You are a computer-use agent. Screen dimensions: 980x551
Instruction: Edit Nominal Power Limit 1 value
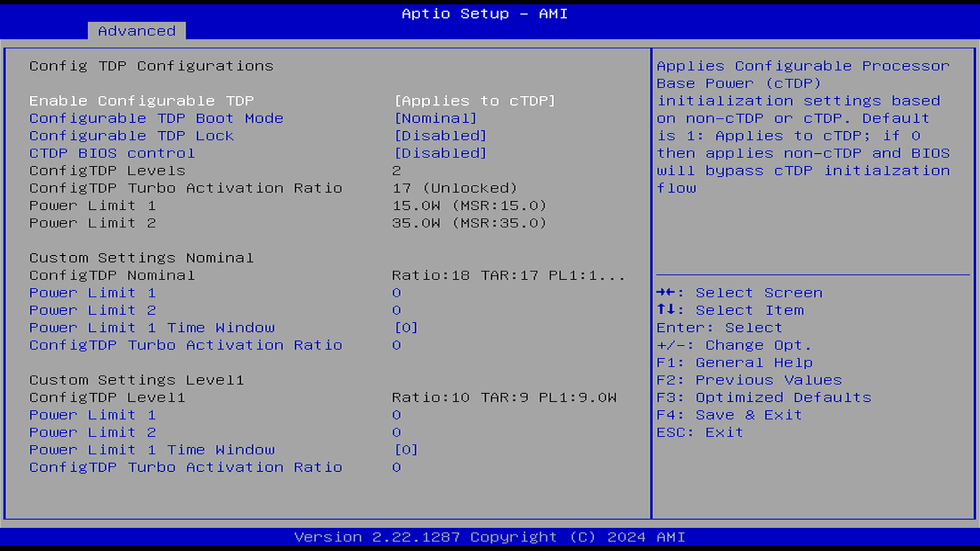tap(396, 293)
